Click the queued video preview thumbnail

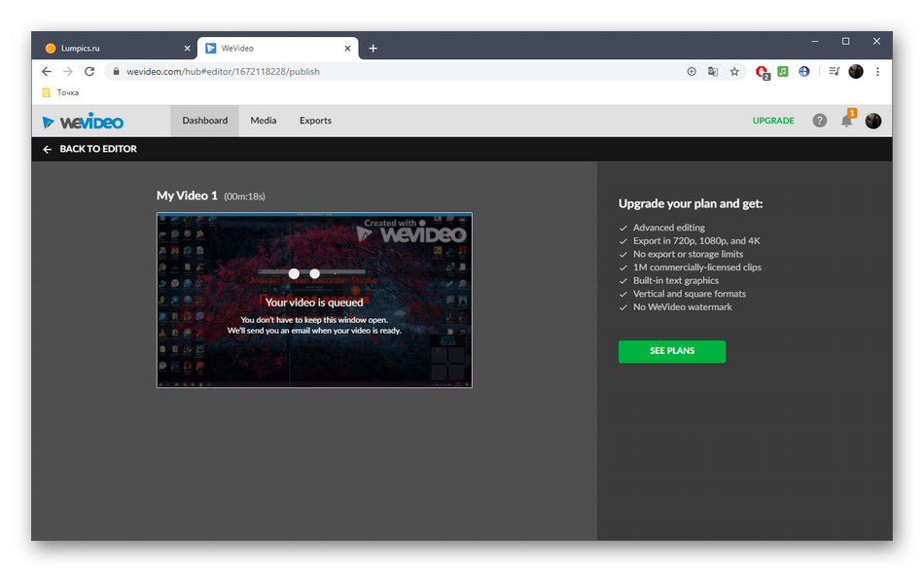(314, 300)
